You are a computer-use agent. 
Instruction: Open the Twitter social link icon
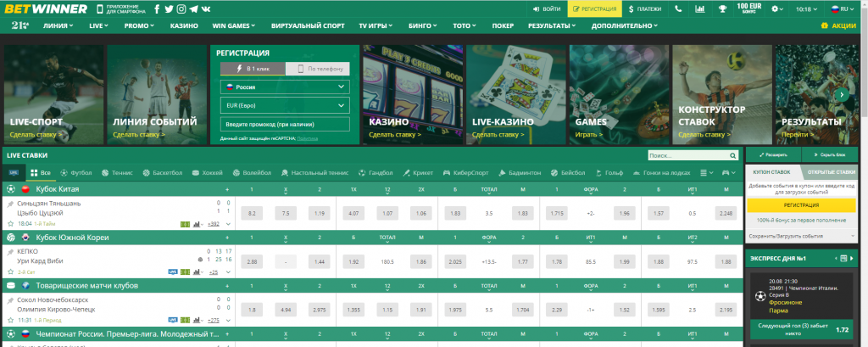(x=169, y=8)
